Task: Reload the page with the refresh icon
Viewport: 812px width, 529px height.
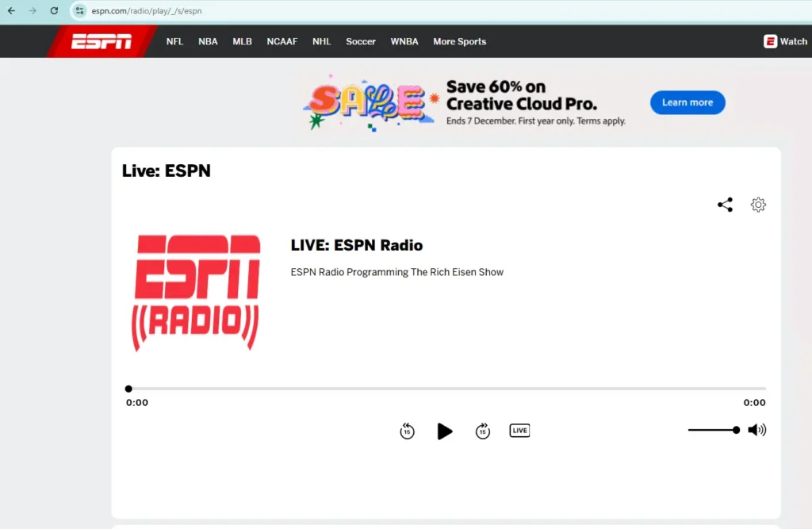Action: 53,10
